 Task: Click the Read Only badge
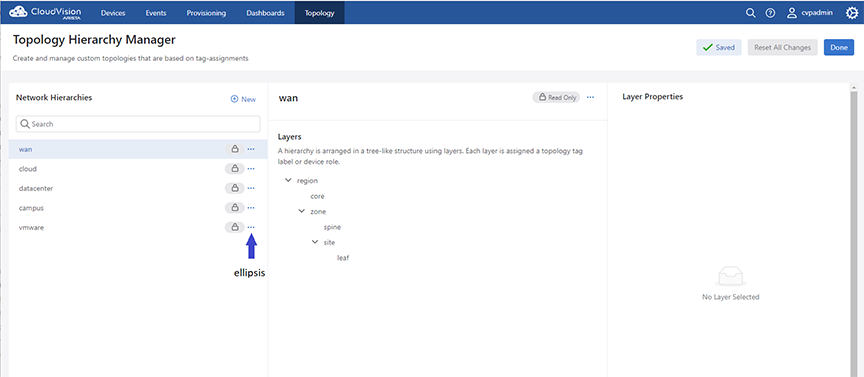pyautogui.click(x=556, y=98)
